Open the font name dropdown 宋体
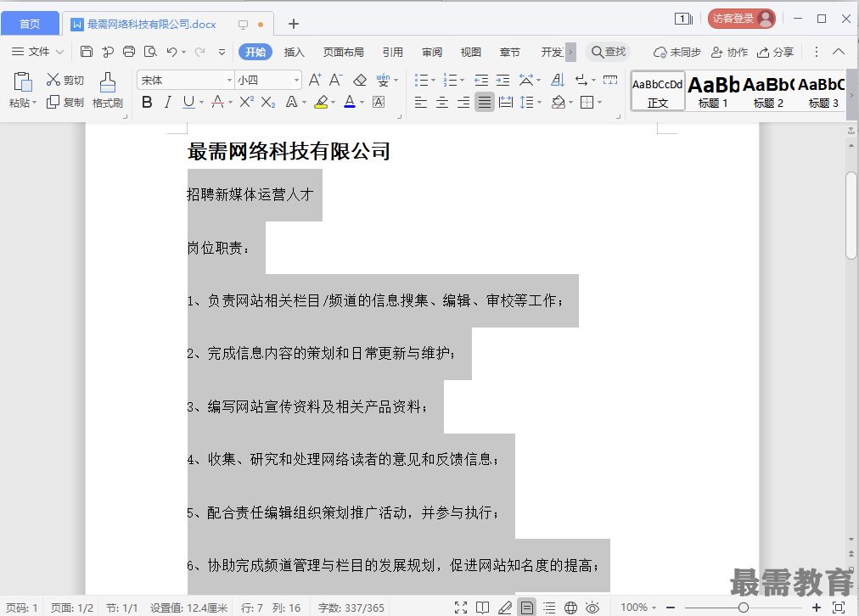 [x=229, y=80]
